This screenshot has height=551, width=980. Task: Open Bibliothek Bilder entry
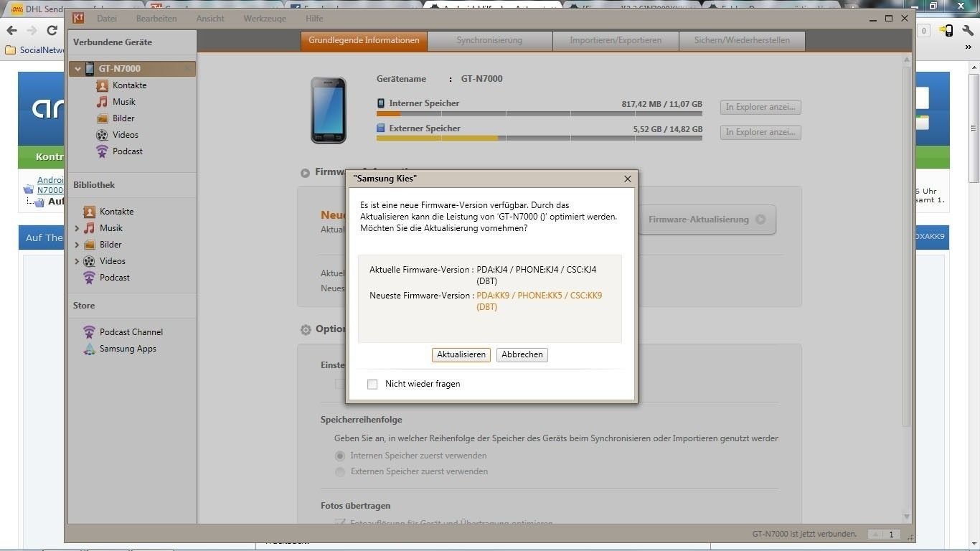click(x=110, y=245)
